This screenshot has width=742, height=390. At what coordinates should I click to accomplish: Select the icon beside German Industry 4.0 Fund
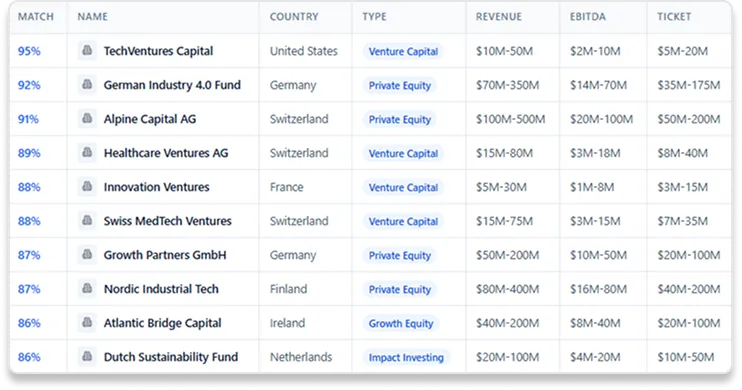click(x=87, y=84)
